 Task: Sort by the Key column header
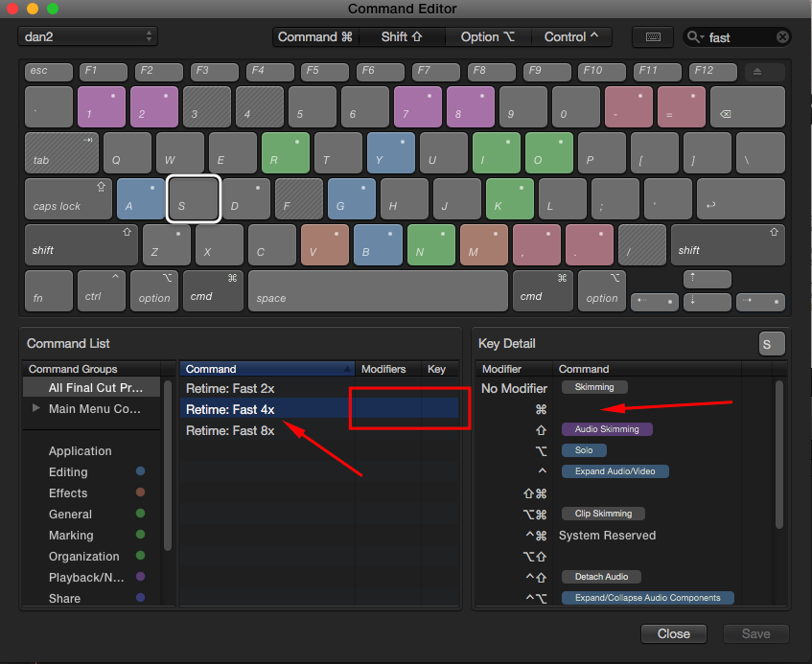(440, 369)
